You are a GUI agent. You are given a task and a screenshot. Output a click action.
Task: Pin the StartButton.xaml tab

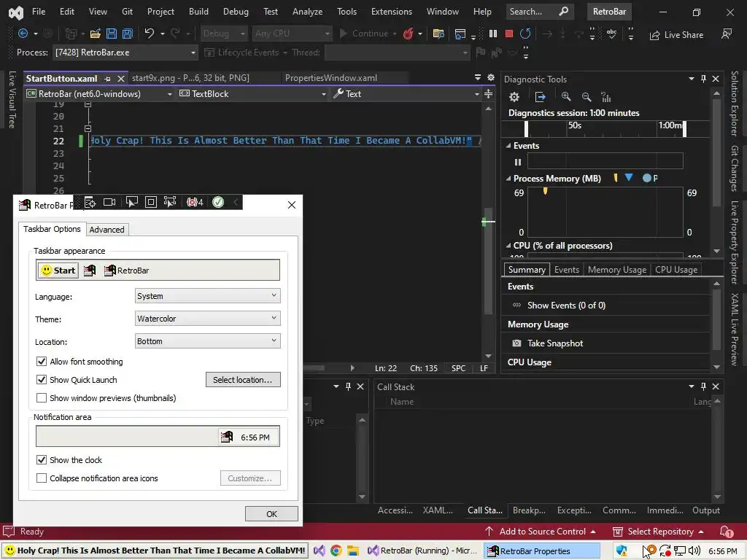(108, 79)
